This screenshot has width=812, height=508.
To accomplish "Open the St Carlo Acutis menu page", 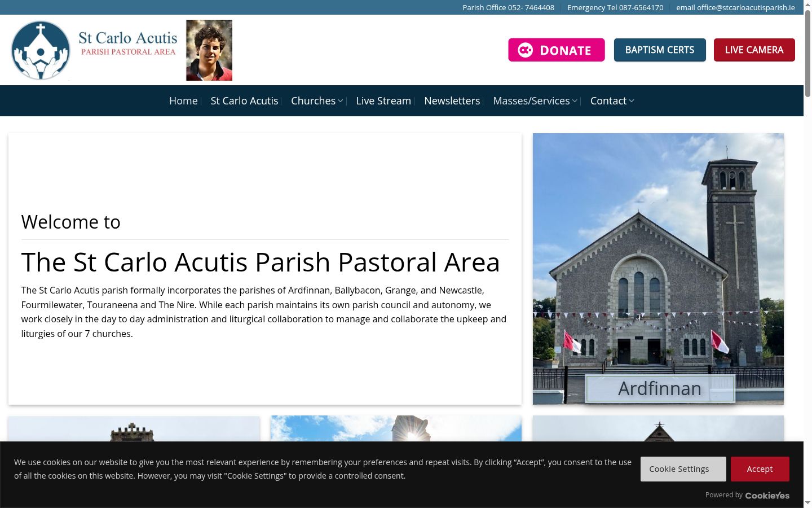I will coord(244,100).
